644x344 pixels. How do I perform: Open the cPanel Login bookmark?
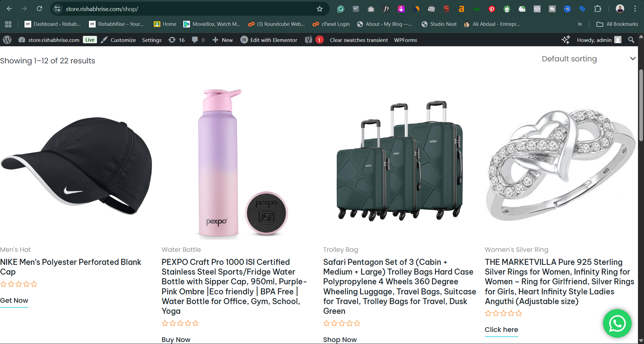(331, 24)
